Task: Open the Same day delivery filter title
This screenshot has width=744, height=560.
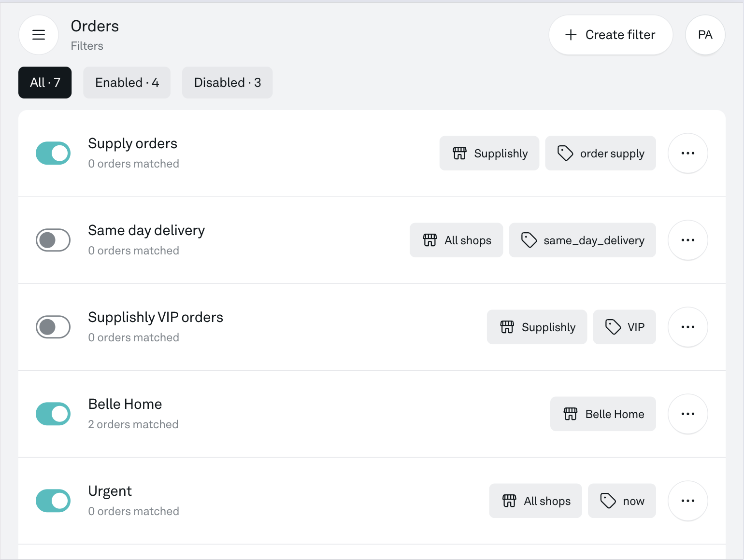Action: (146, 230)
